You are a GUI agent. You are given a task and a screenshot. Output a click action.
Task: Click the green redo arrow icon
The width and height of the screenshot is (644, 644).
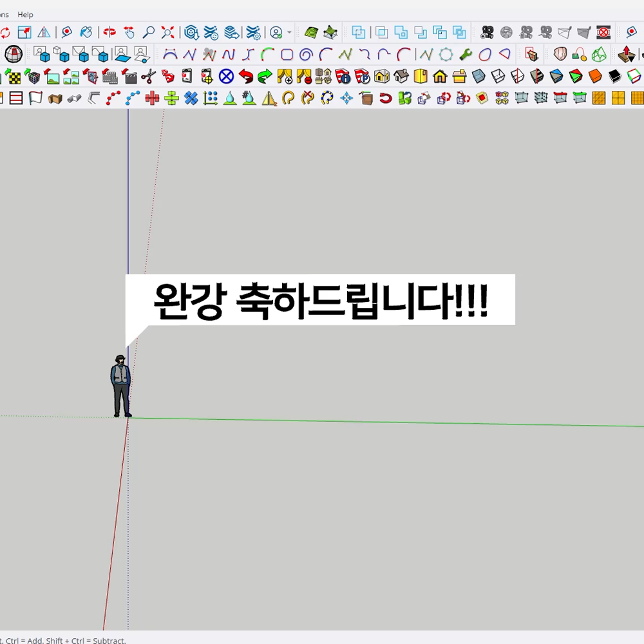[x=265, y=77]
